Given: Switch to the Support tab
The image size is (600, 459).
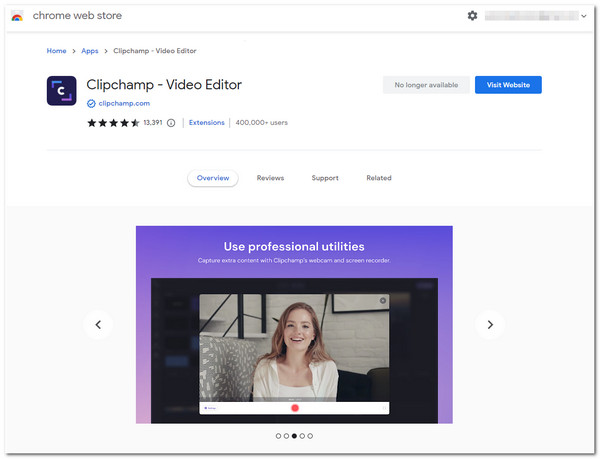Looking at the screenshot, I should pyautogui.click(x=325, y=178).
